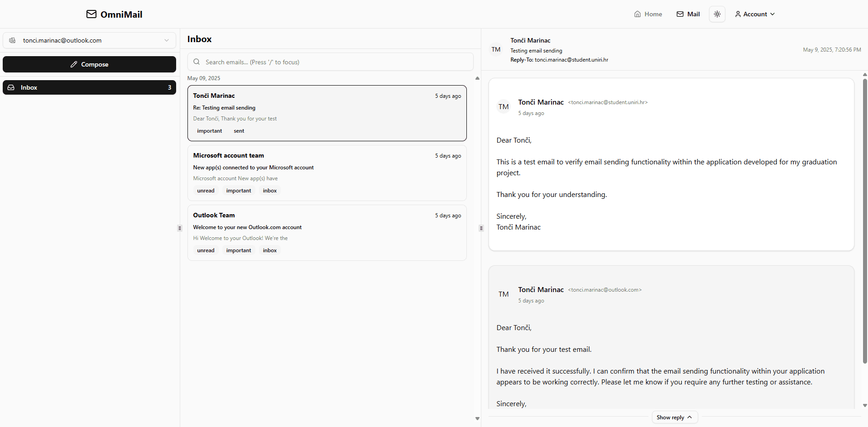Toggle the unread tag on the Microsoft email
The width and height of the screenshot is (868, 427).
pyautogui.click(x=206, y=190)
